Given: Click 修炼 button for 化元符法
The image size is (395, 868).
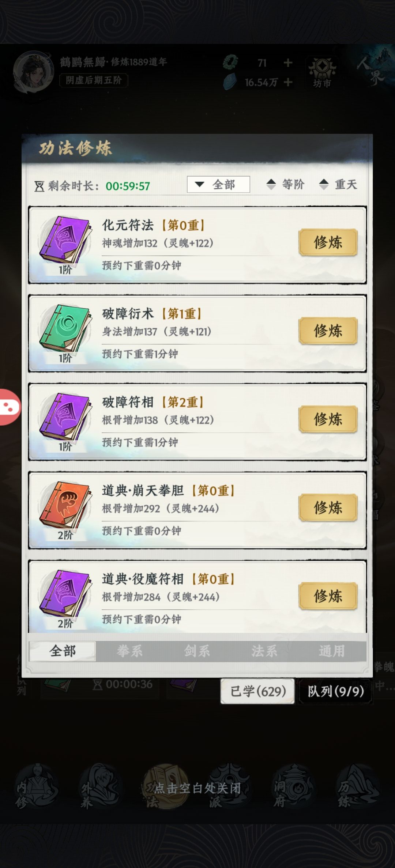Looking at the screenshot, I should (328, 242).
